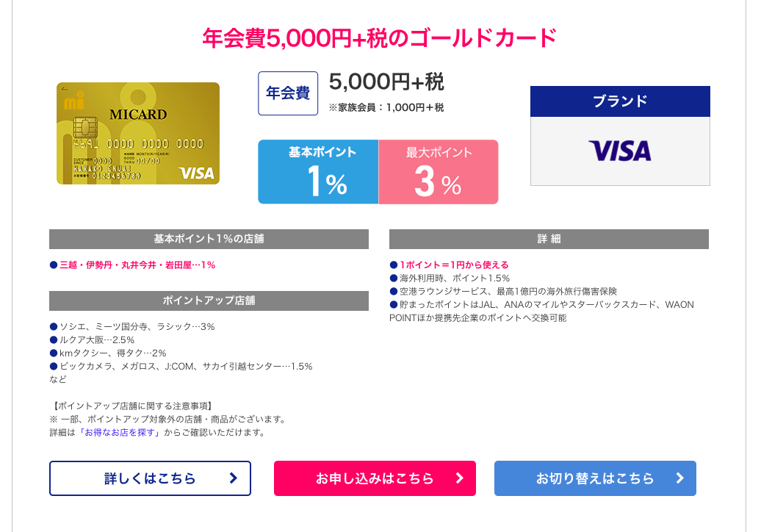
Task: Click the 年会費 label badge
Action: pyautogui.click(x=288, y=93)
